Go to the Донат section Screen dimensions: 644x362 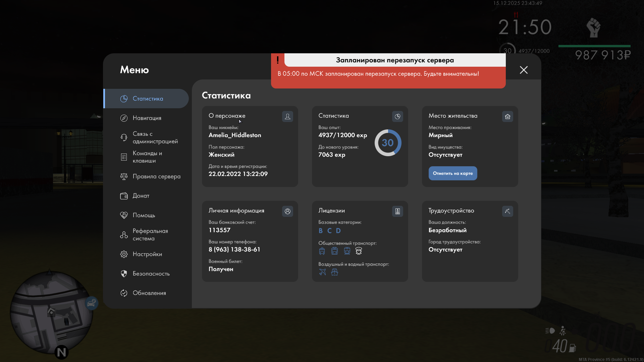pyautogui.click(x=141, y=196)
